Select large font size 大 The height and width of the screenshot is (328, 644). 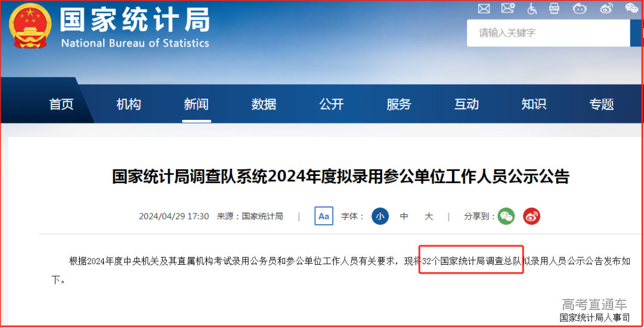pyautogui.click(x=429, y=216)
